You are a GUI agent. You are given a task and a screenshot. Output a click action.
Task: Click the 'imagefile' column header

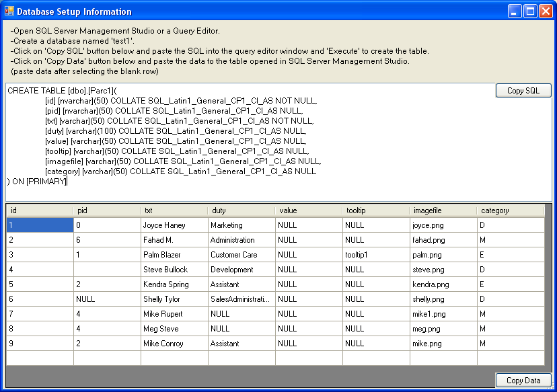pyautogui.click(x=443, y=210)
